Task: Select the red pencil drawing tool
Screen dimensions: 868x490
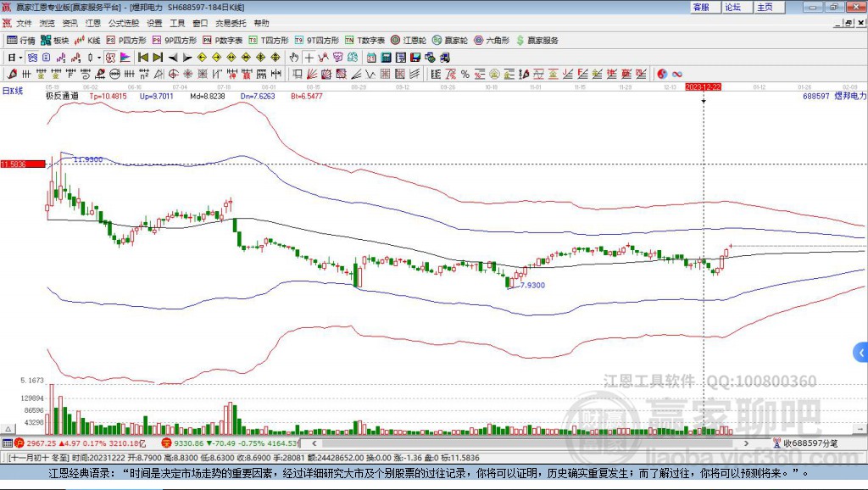Action: click(12, 74)
